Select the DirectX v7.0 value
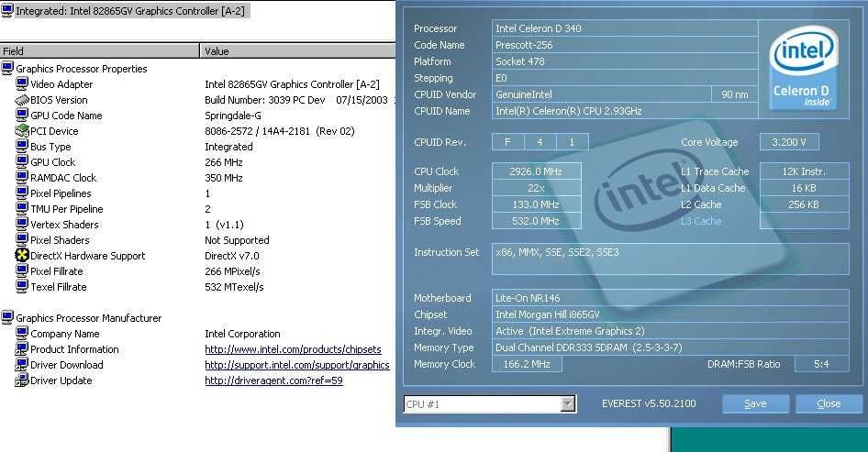The image size is (868, 452). 231,256
